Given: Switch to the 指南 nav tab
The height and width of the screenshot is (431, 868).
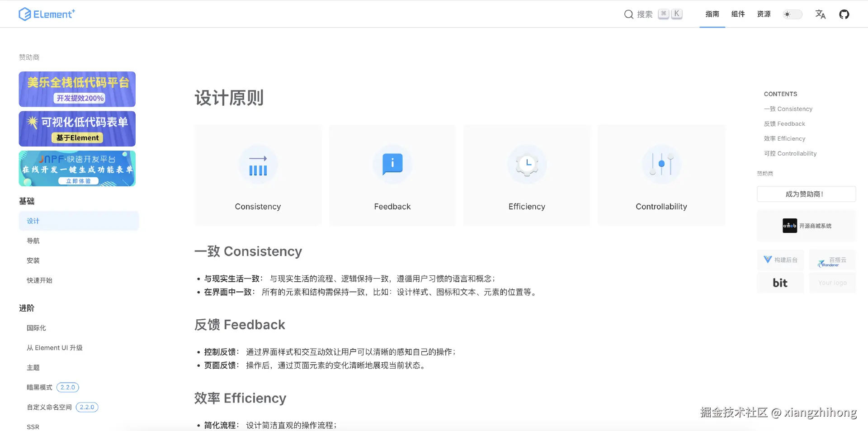Looking at the screenshot, I should click(x=712, y=14).
